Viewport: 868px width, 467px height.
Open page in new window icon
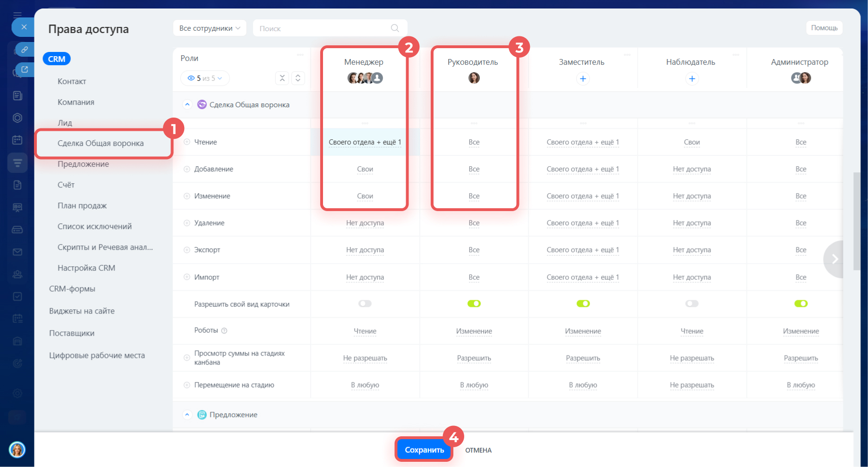pyautogui.click(x=25, y=69)
